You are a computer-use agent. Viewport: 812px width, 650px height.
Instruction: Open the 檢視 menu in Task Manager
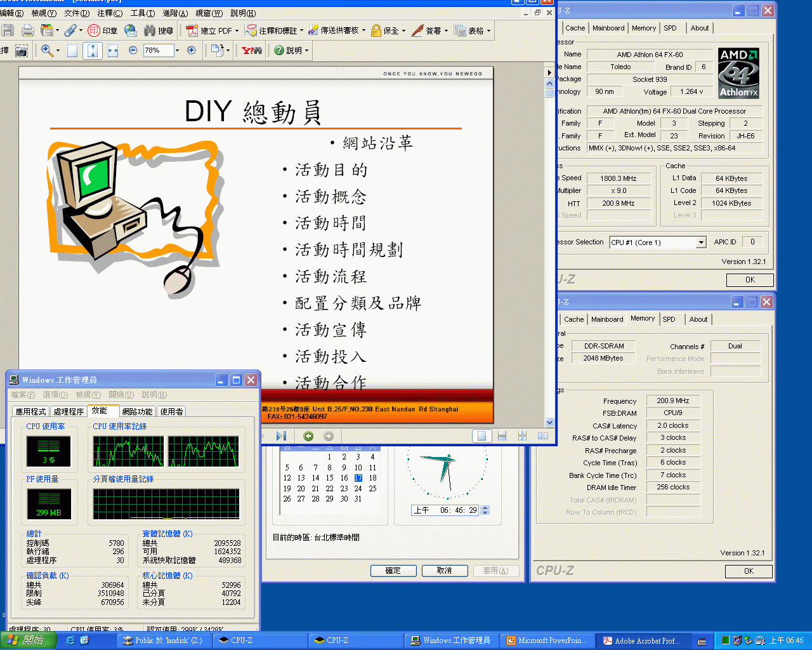click(x=88, y=395)
